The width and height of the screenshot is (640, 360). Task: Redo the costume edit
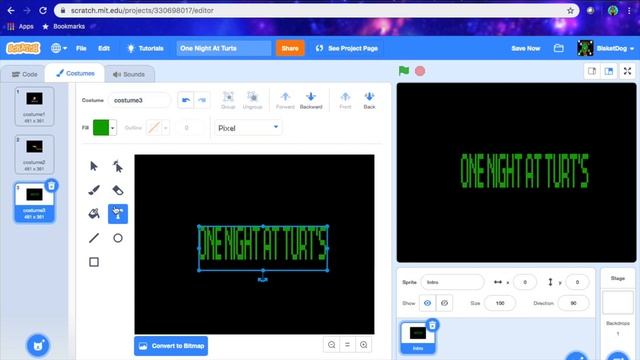tap(202, 100)
